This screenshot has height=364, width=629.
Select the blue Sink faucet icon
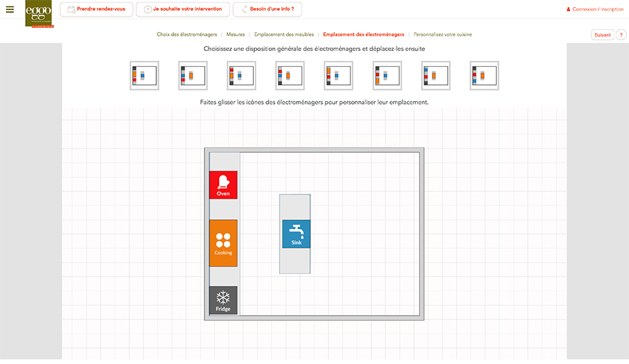tap(296, 234)
